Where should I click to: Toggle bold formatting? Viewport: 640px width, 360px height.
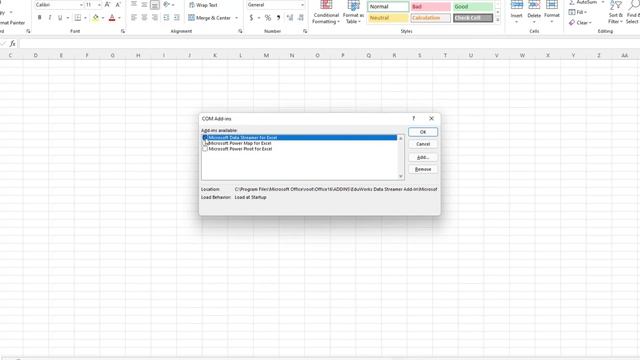point(40,18)
